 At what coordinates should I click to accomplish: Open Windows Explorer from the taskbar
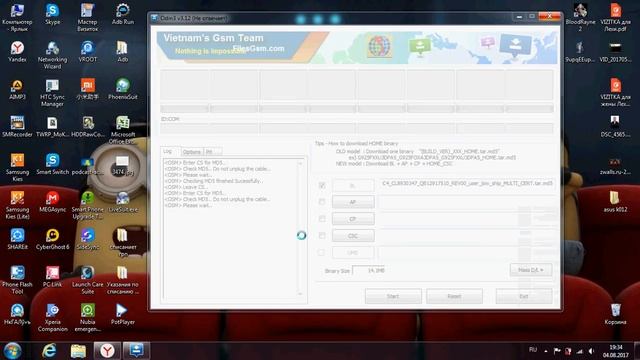(x=78, y=351)
